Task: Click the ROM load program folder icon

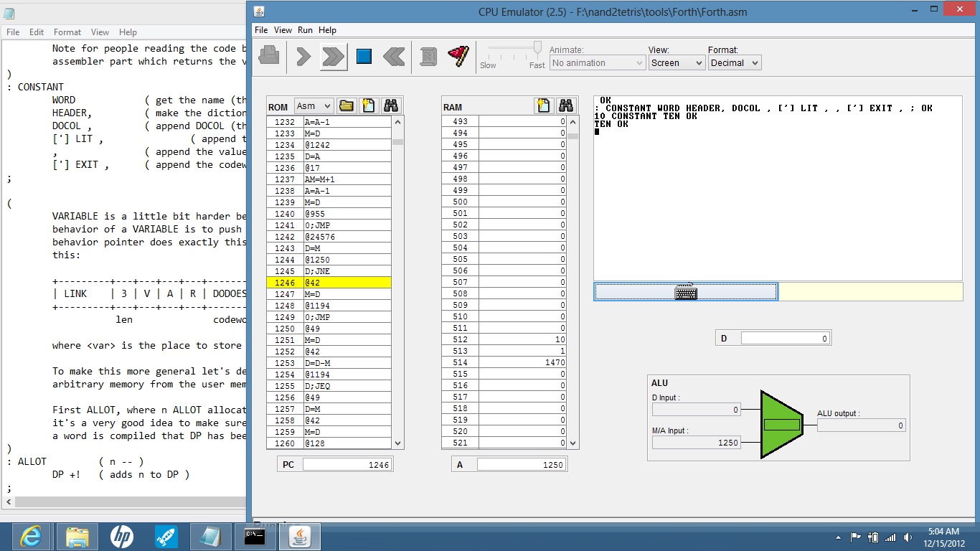Action: 347,106
